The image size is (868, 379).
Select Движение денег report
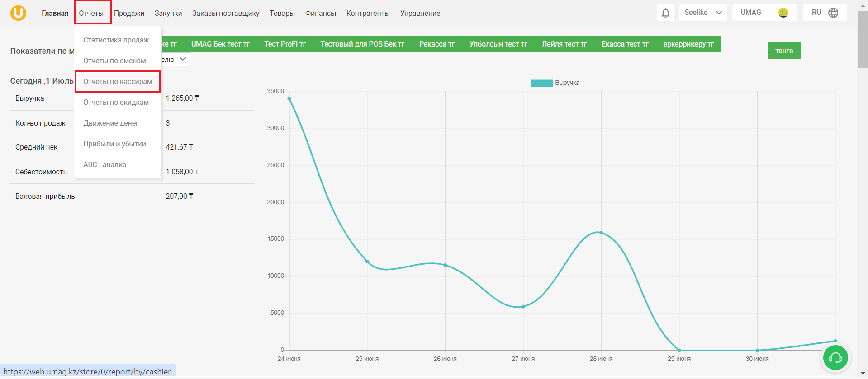(111, 123)
